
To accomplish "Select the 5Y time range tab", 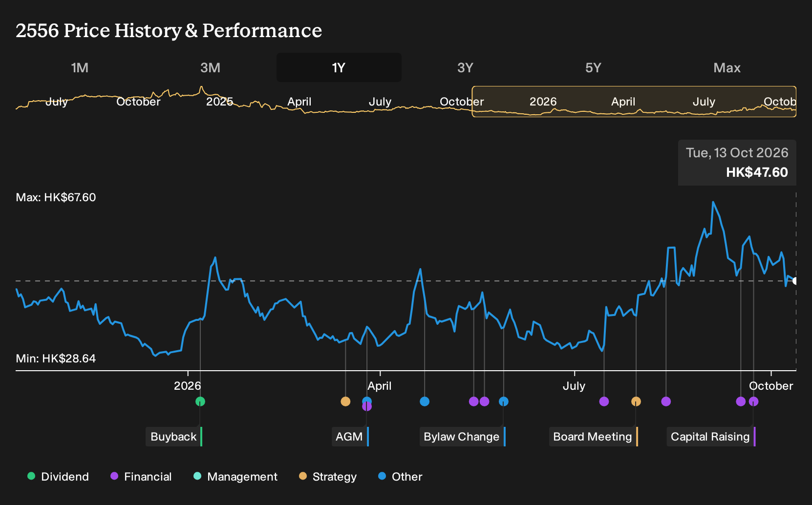I will tap(593, 67).
